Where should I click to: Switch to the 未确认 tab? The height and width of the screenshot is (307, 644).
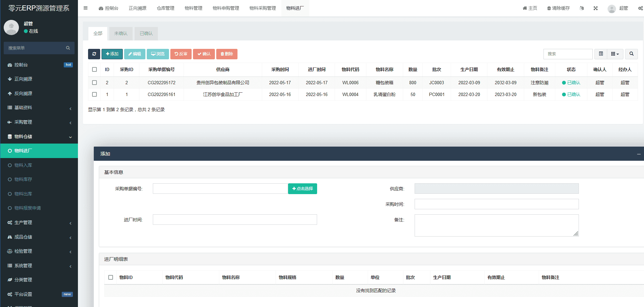point(121,34)
